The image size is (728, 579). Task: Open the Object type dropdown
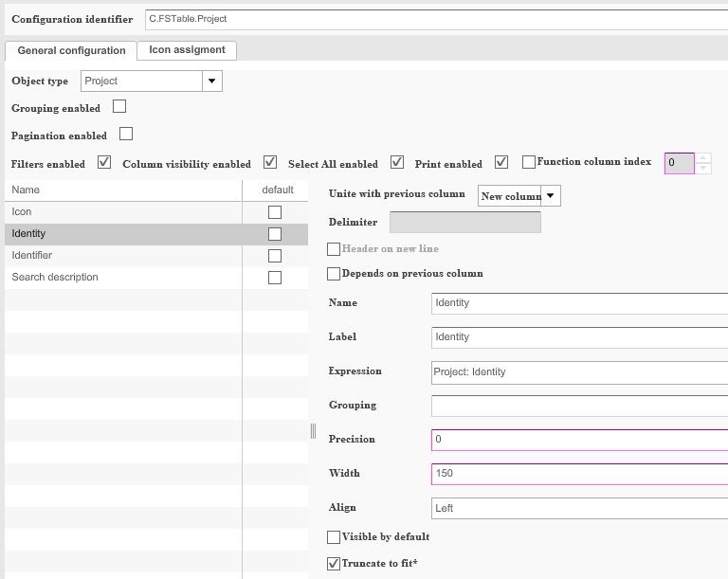tap(212, 81)
